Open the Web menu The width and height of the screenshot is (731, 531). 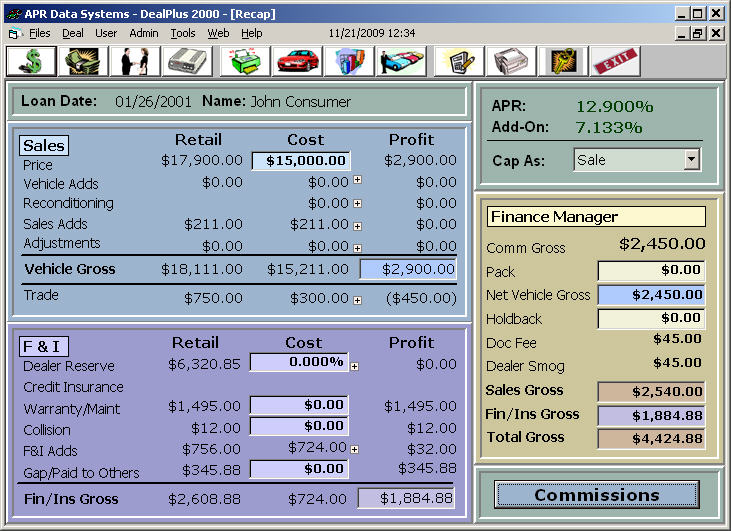click(x=218, y=33)
